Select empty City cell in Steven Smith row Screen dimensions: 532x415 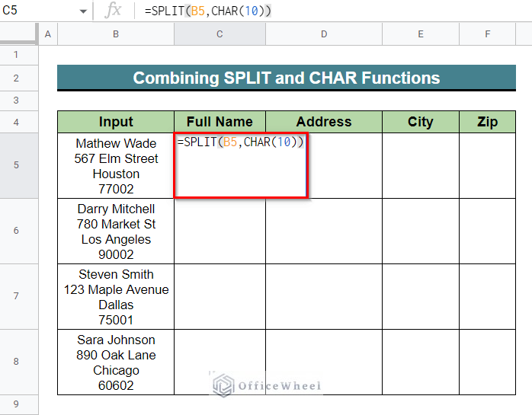(421, 296)
